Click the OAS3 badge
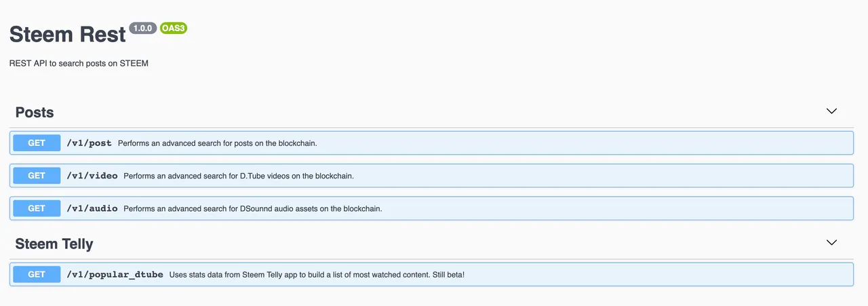 (x=174, y=28)
